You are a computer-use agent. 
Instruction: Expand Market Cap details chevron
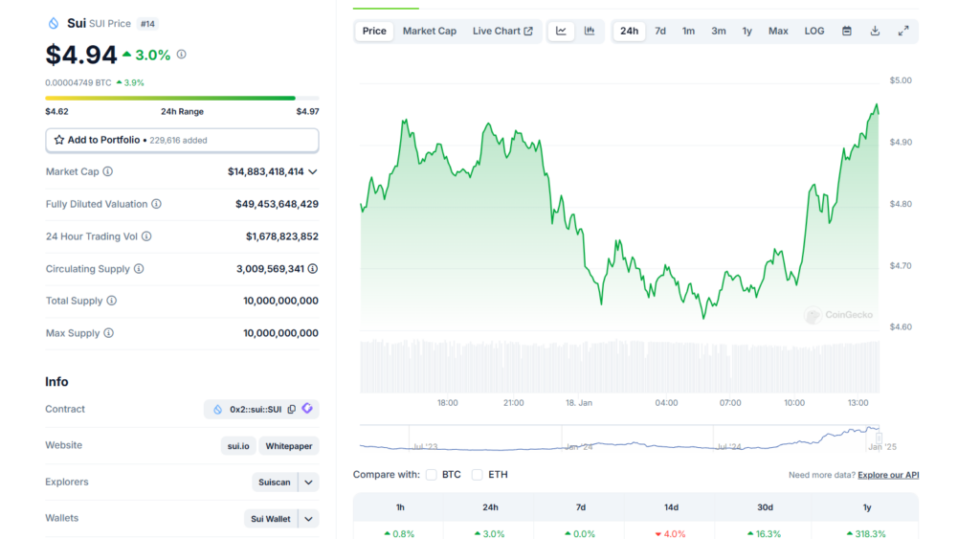coord(313,172)
